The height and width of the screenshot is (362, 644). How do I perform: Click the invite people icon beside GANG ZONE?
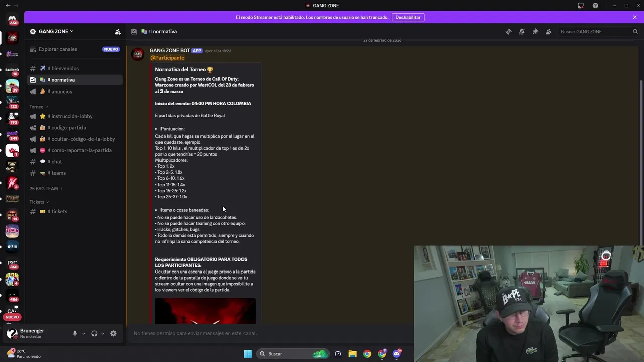118,31
